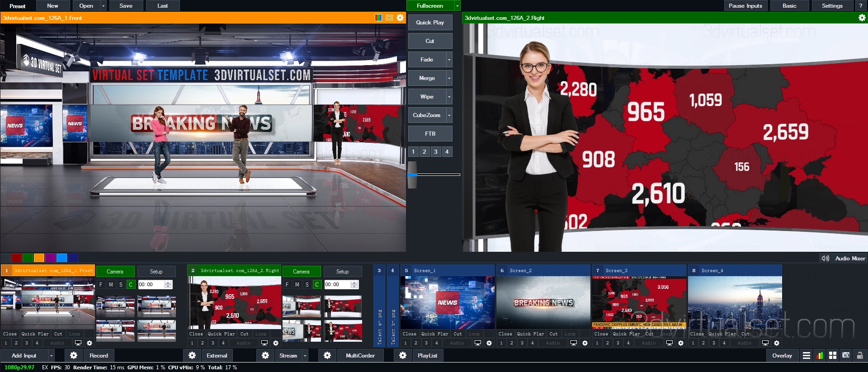This screenshot has width=868, height=372.
Task: Click the lock icon in bottom bar
Action: point(860,356)
